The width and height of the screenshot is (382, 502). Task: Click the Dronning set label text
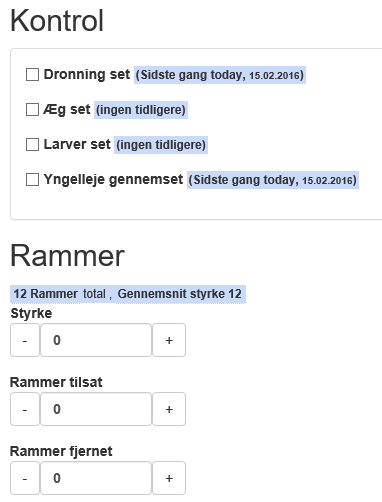(87, 74)
